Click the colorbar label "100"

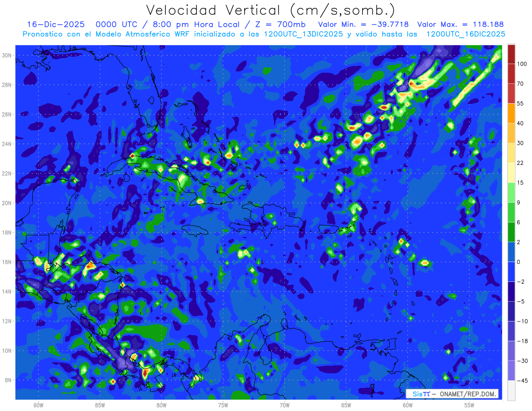[x=522, y=64]
